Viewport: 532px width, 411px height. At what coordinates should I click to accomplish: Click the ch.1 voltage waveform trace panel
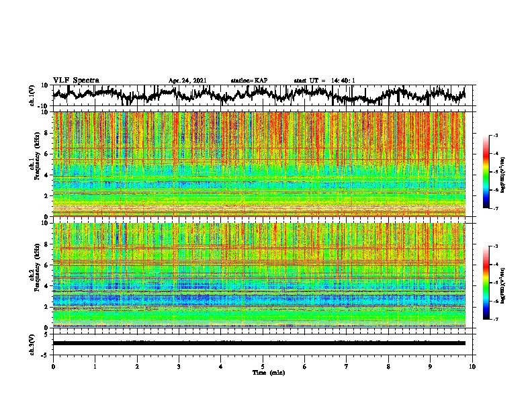264,95
